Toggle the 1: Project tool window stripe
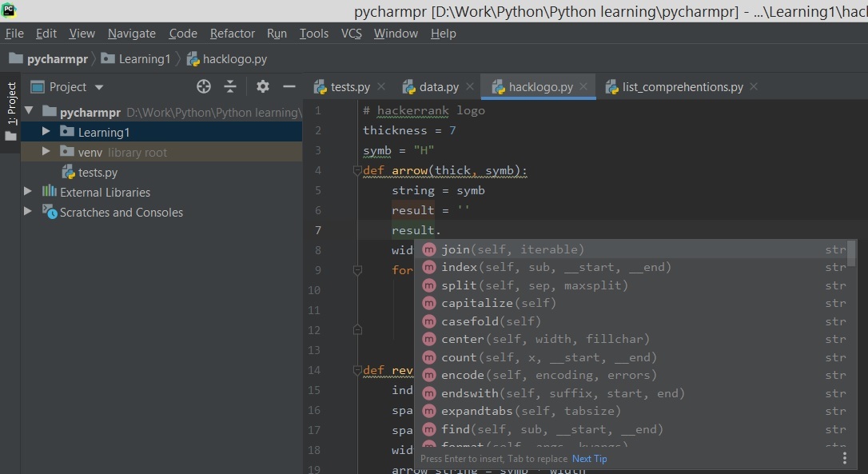This screenshot has height=474, width=868. click(x=11, y=104)
